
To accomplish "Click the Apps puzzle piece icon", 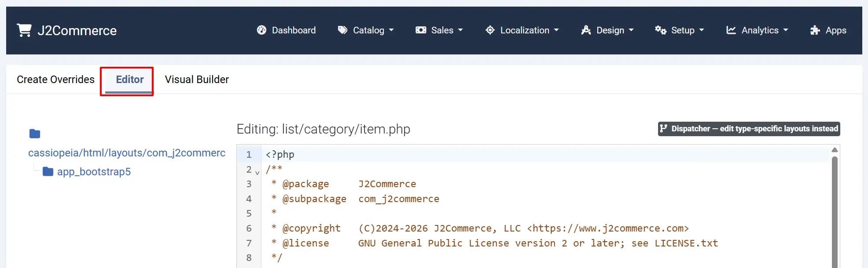I will click(x=815, y=30).
